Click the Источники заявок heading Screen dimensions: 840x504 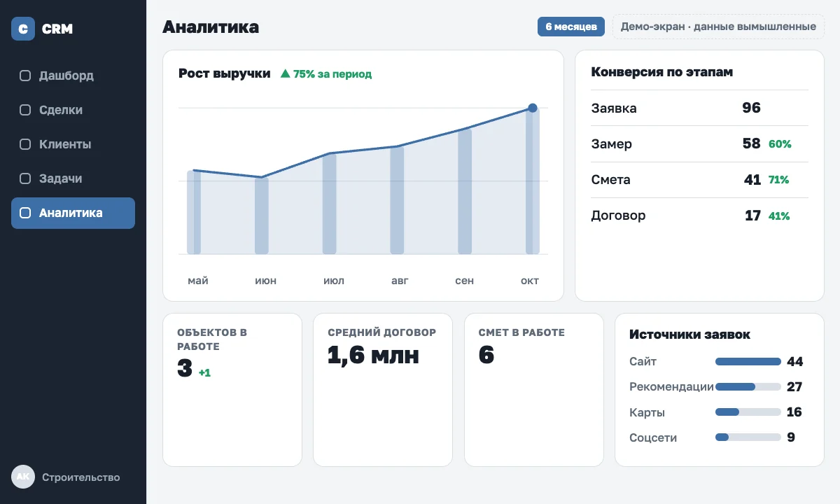[689, 335]
